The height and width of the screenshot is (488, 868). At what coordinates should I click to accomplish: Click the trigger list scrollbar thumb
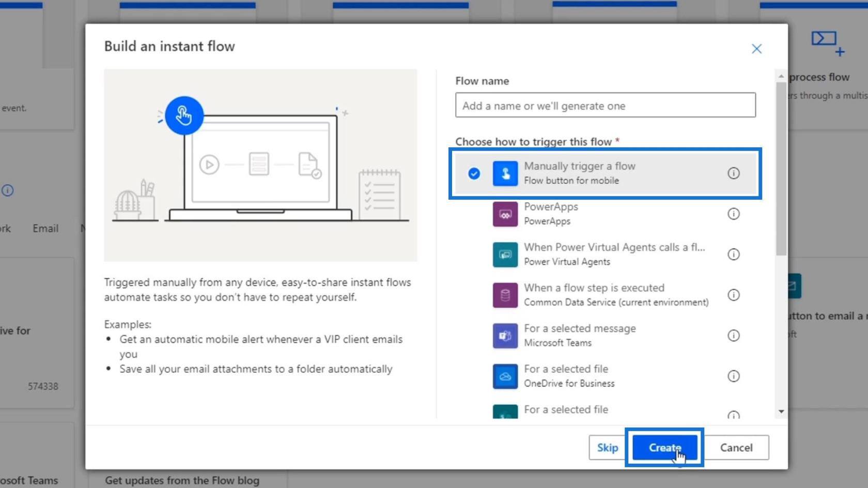[x=781, y=168]
